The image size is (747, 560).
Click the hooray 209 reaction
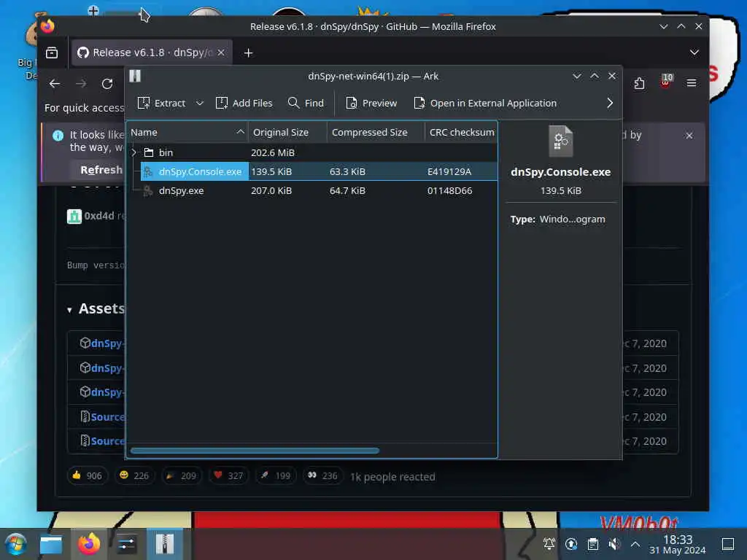coord(182,475)
